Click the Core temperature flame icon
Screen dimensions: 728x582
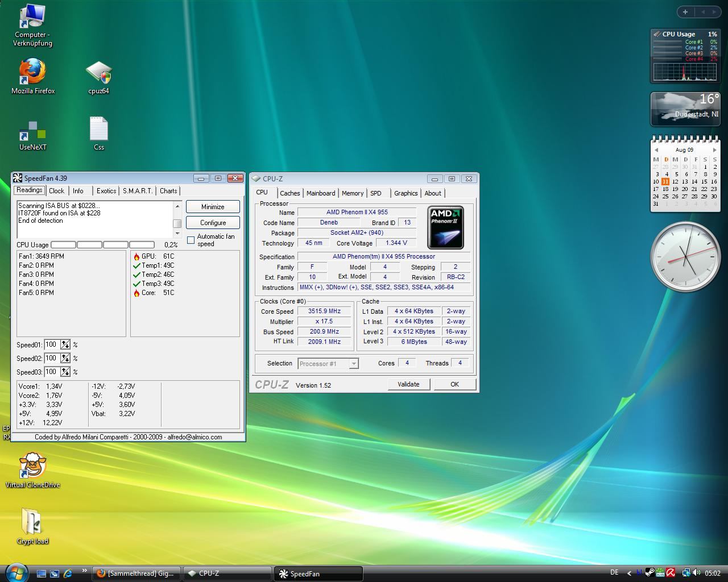(136, 293)
